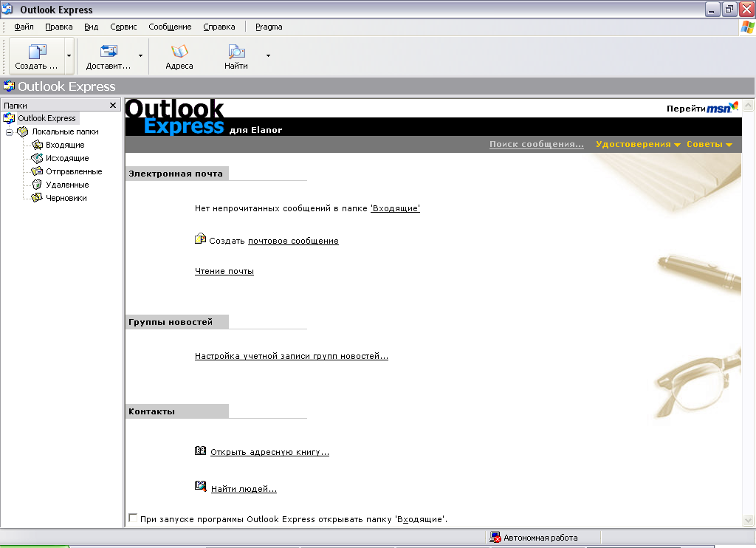
Task: Open the Pragma menu
Action: (269, 27)
